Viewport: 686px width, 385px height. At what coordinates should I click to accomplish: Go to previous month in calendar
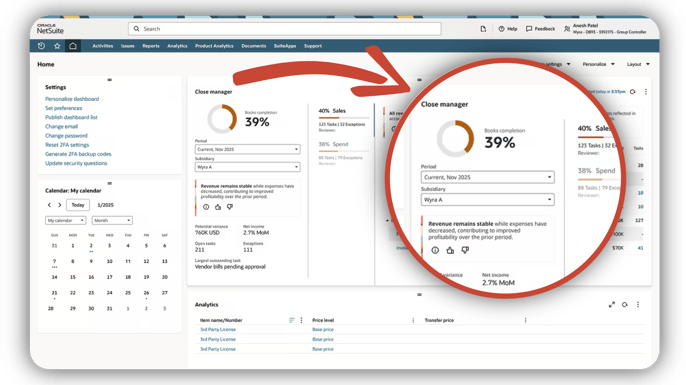pos(49,205)
